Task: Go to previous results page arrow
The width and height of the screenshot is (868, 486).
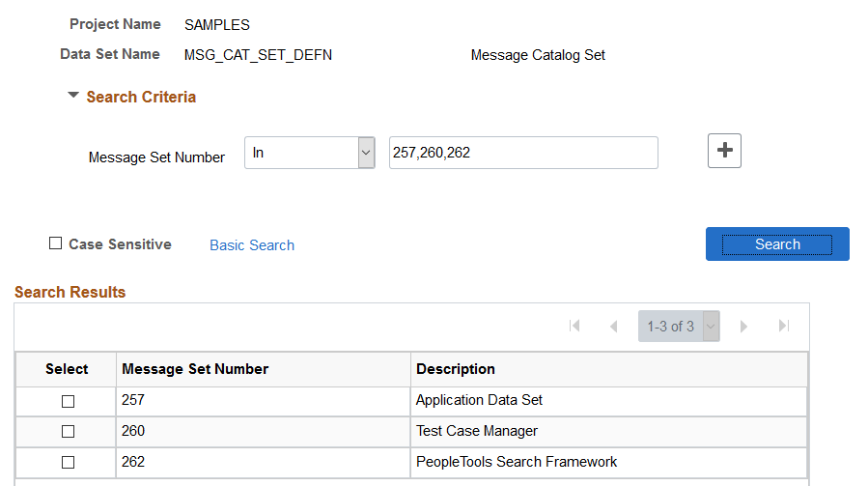Action: click(613, 327)
